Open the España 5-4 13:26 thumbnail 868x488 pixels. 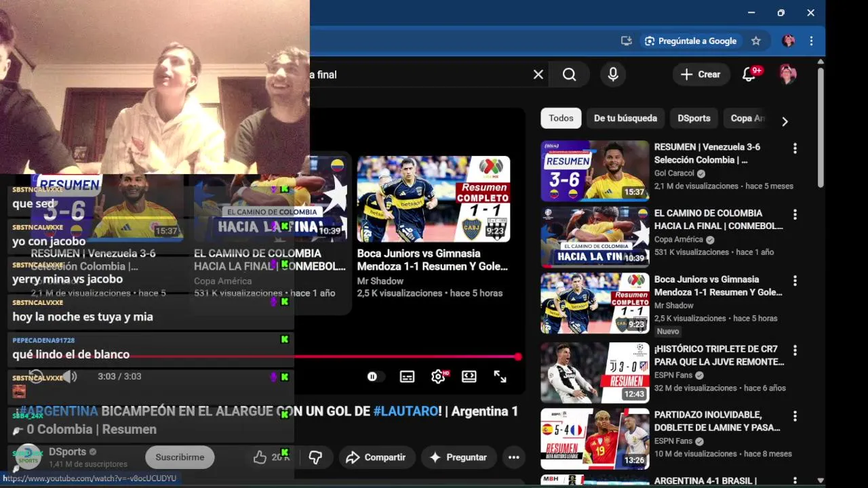tap(595, 439)
